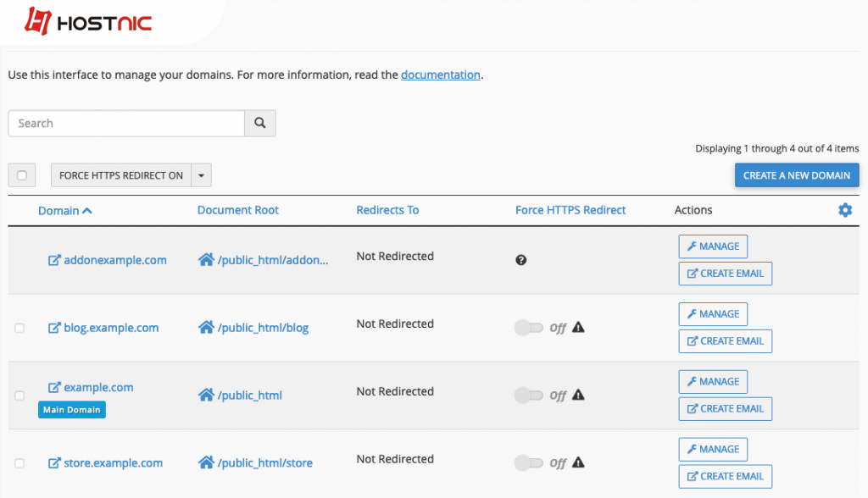Open /public_html/blog document root link
The width and height of the screenshot is (868, 498).
click(263, 328)
